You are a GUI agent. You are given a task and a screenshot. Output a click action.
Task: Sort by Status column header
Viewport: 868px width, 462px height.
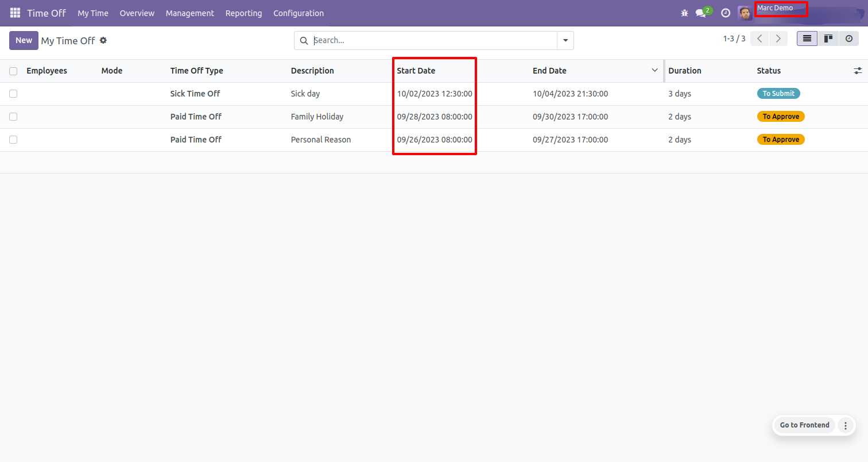point(769,71)
